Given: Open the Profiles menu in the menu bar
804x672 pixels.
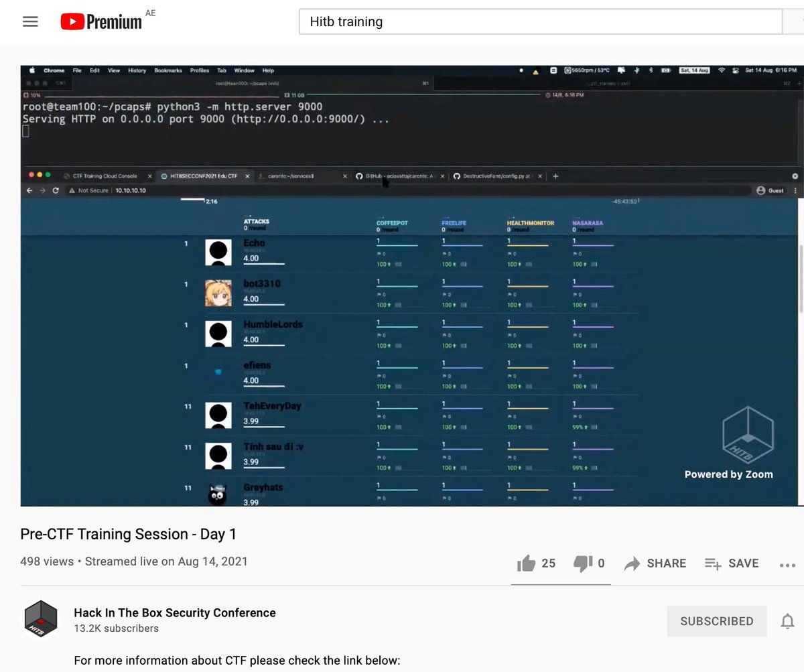Looking at the screenshot, I should click(x=200, y=70).
